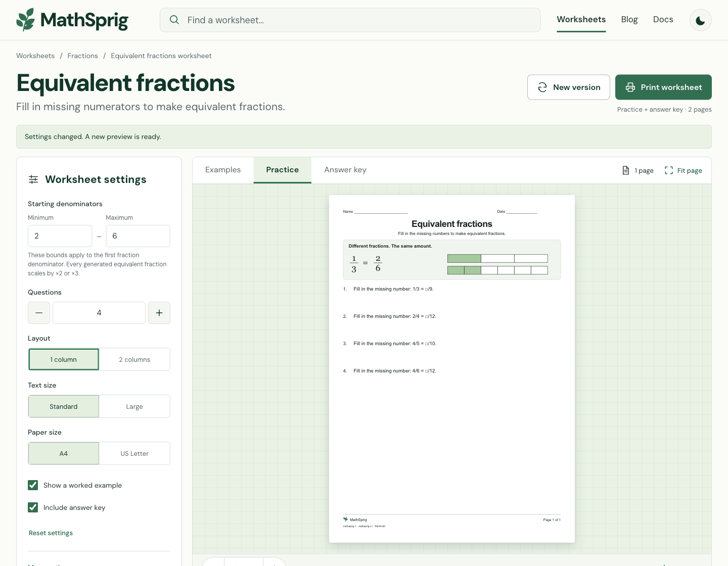Click the MathSprig leaf logo

coord(26,20)
